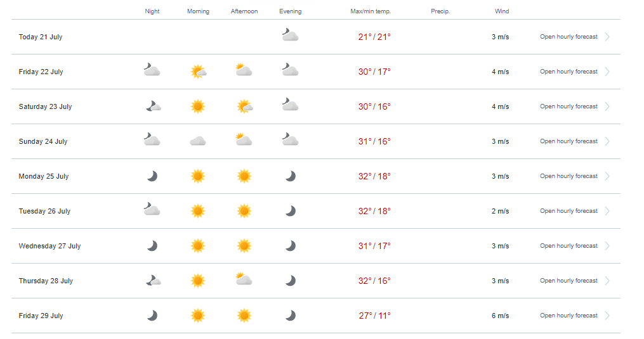Select the Wednesday 27 July date label
This screenshot has width=644, height=339.
(x=49, y=246)
